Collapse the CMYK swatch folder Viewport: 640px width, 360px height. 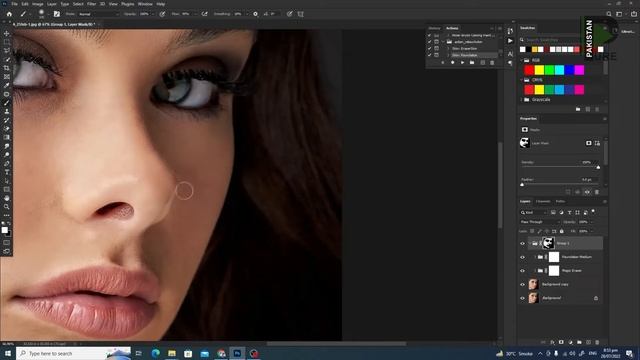click(x=521, y=80)
